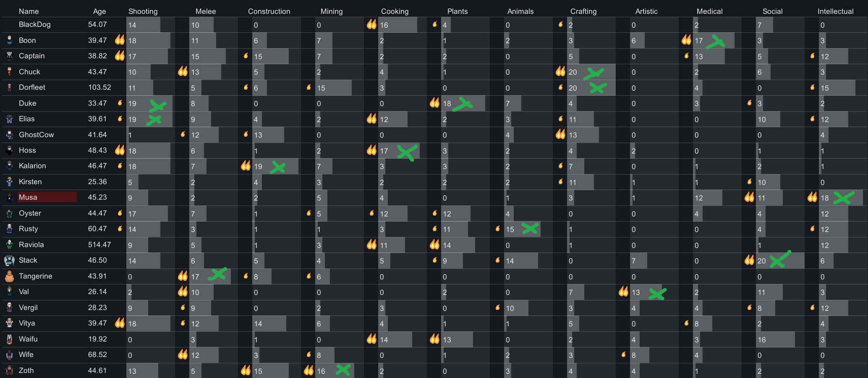Click double flame beside BlackDog's Cooking 16

371,24
